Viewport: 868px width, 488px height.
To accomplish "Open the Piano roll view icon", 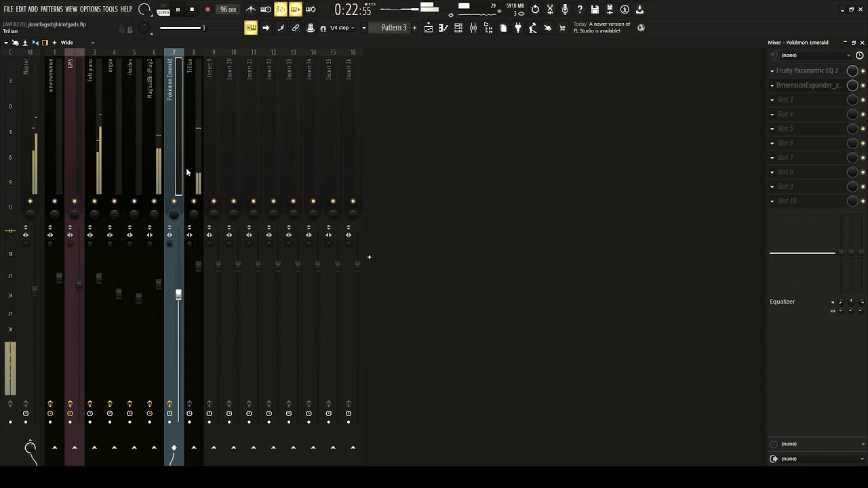I will pyautogui.click(x=443, y=28).
